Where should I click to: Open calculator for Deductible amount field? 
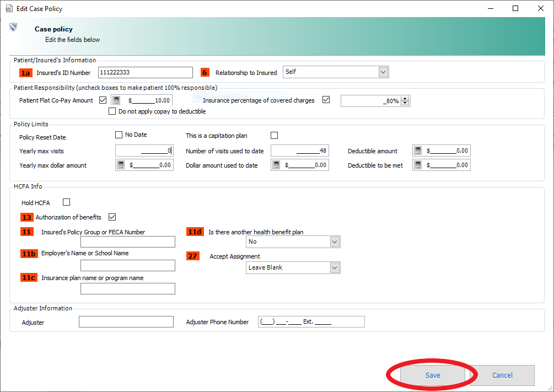tap(417, 151)
